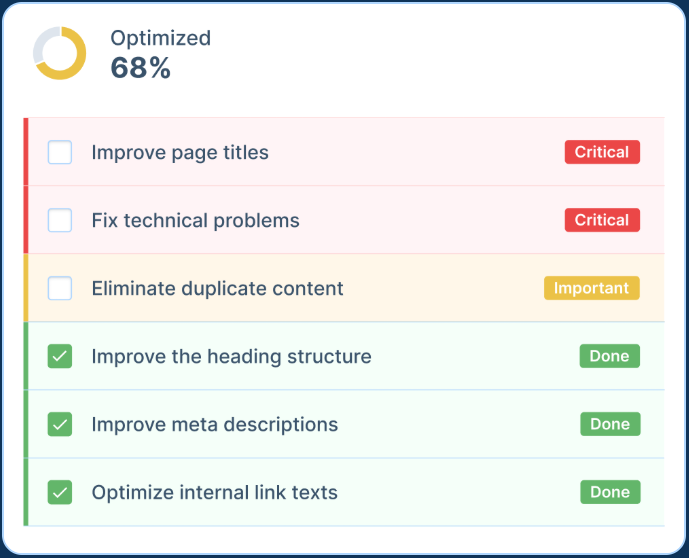
Task: Open the Fix technical problems task
Action: [x=195, y=220]
